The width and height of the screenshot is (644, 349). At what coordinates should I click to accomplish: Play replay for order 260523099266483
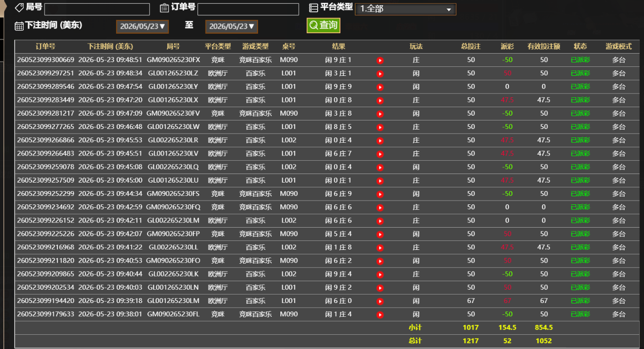(380, 154)
